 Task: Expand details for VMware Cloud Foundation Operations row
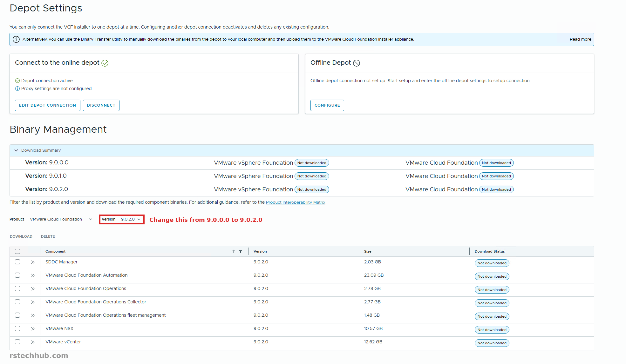click(x=32, y=289)
